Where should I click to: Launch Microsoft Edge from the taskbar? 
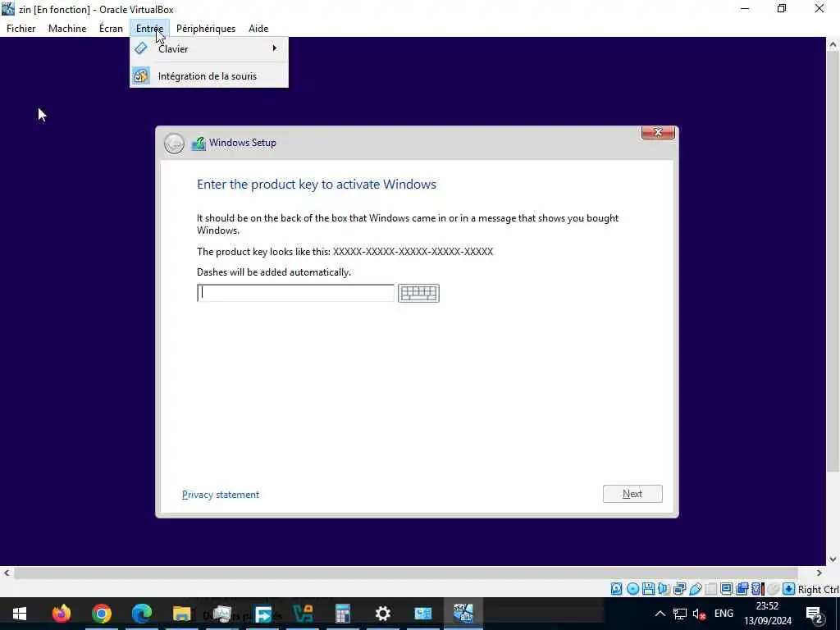(141, 614)
